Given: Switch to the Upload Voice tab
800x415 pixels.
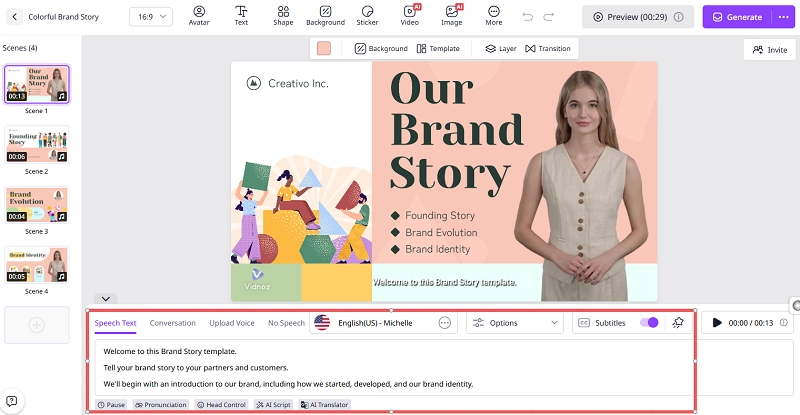Looking at the screenshot, I should pos(232,323).
